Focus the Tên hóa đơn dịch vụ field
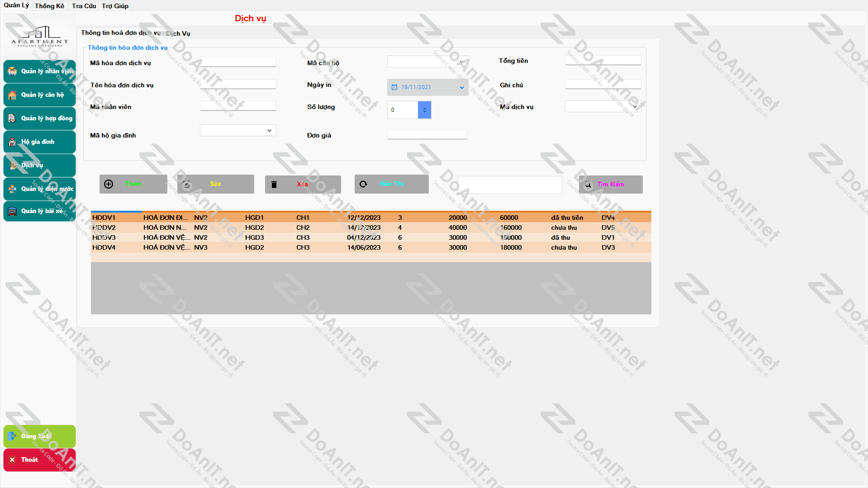The width and height of the screenshot is (868, 488). pos(238,84)
